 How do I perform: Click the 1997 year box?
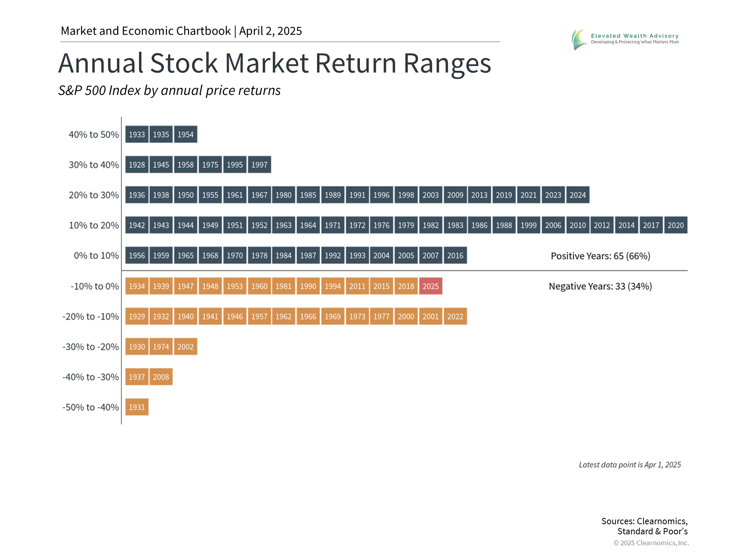[259, 165]
